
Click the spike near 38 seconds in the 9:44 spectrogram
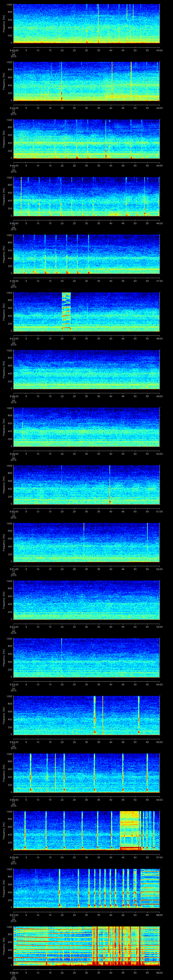(x=106, y=139)
